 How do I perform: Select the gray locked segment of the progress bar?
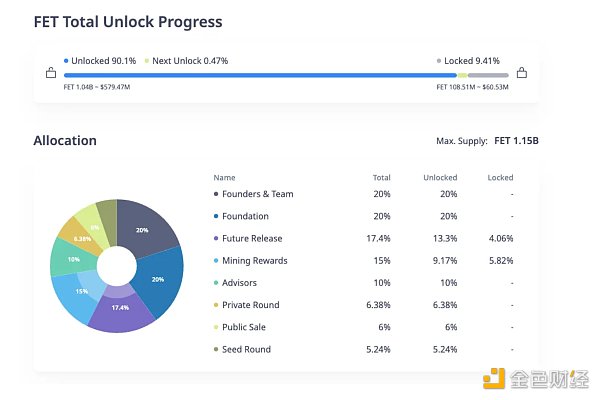(x=488, y=75)
